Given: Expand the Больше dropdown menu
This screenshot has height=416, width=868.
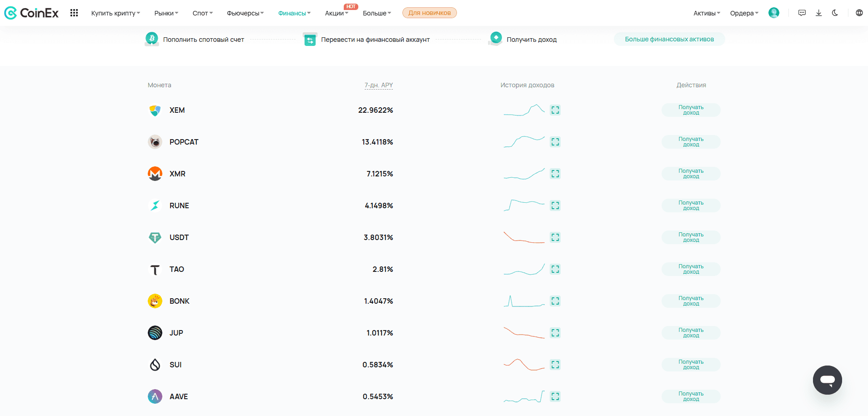Looking at the screenshot, I should tap(377, 13).
